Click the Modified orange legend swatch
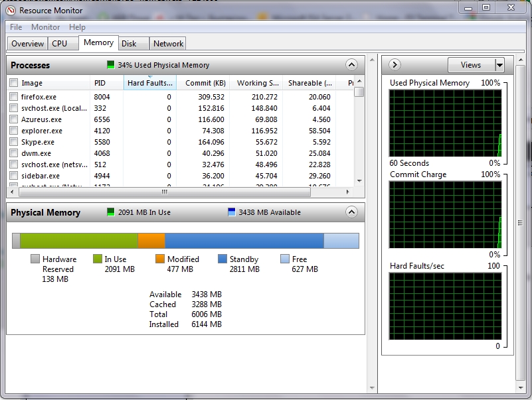Image resolution: width=532 pixels, height=400 pixels. (160, 259)
